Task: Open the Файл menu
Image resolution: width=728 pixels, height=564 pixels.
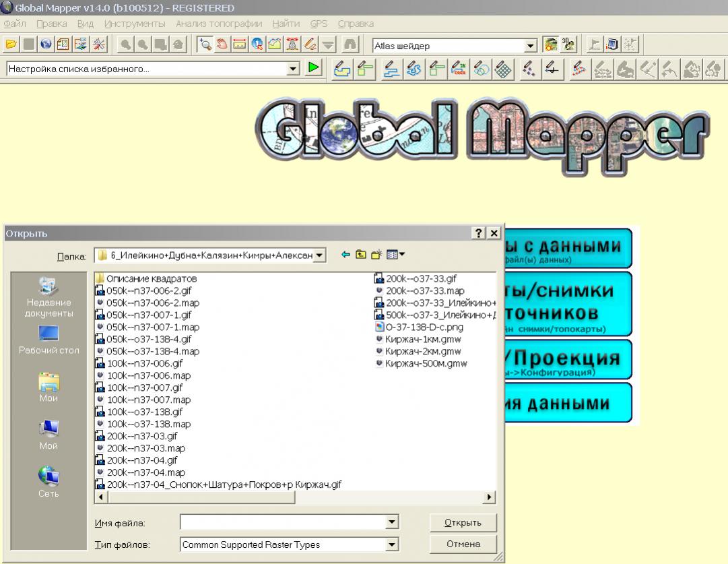Action: 15,24
